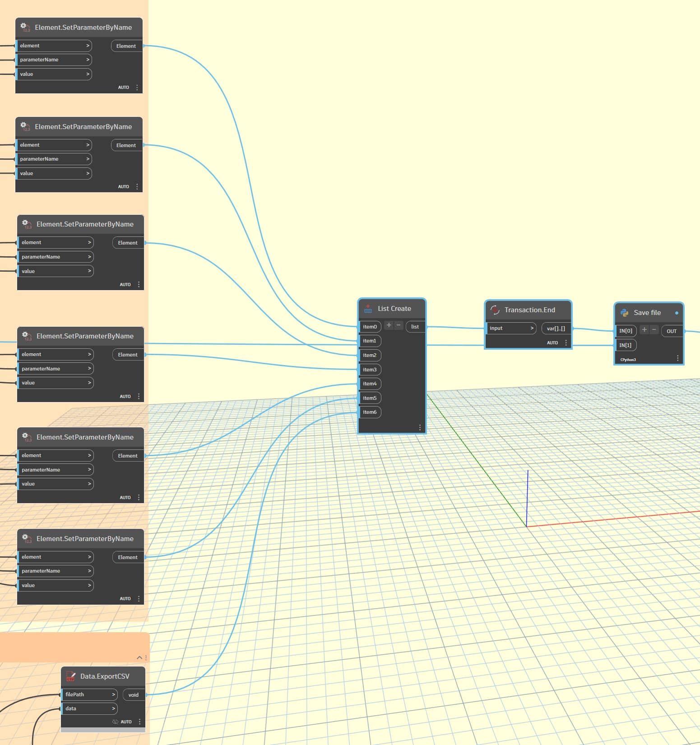The width and height of the screenshot is (700, 745).
Task: Click the List Create node icon
Action: click(368, 309)
